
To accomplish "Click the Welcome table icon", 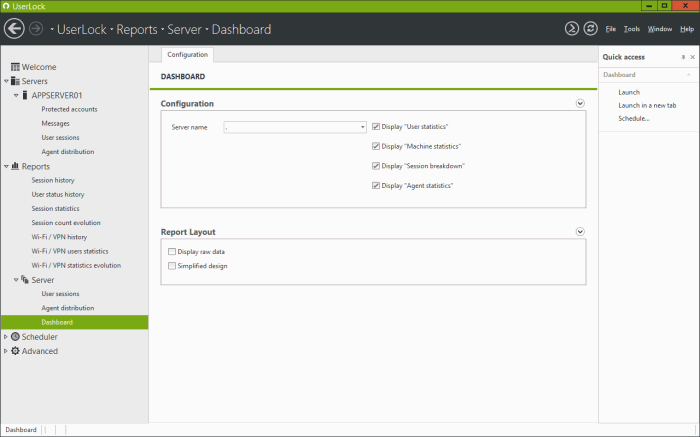I will point(15,67).
